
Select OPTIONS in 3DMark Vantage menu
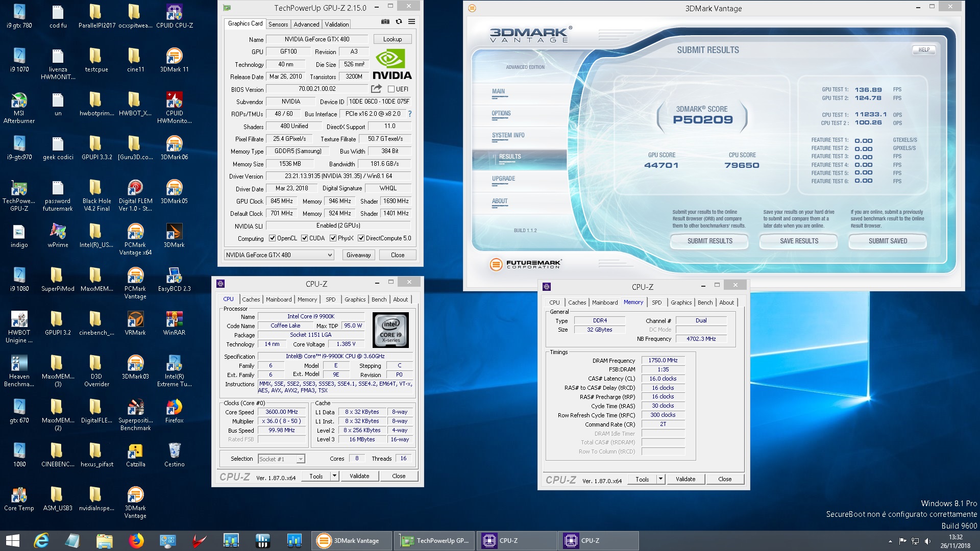[501, 113]
